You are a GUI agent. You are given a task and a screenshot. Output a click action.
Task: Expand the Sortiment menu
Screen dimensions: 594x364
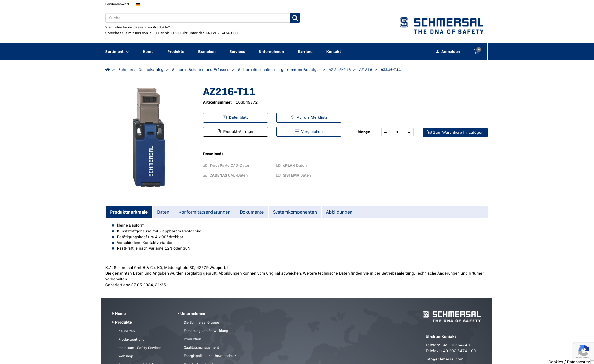pyautogui.click(x=117, y=52)
